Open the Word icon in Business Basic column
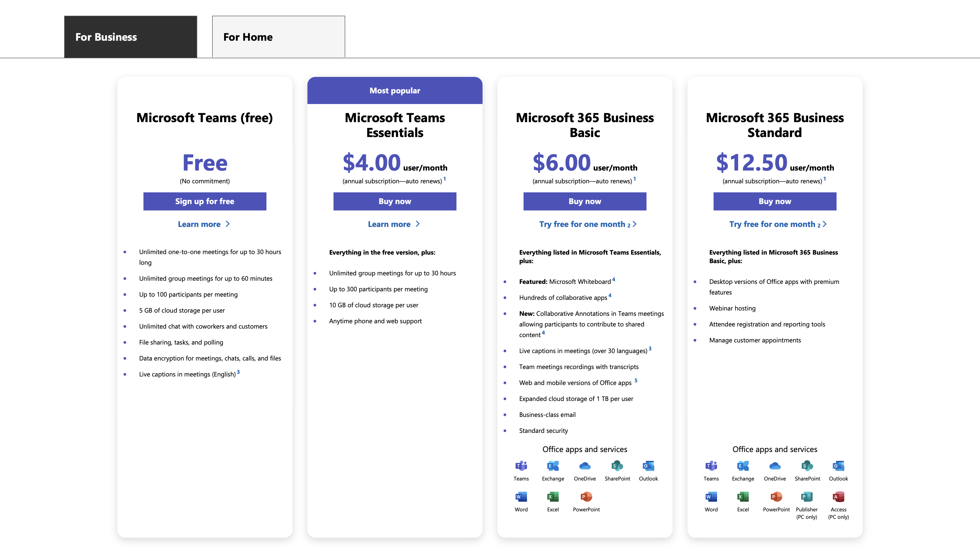 point(521,497)
